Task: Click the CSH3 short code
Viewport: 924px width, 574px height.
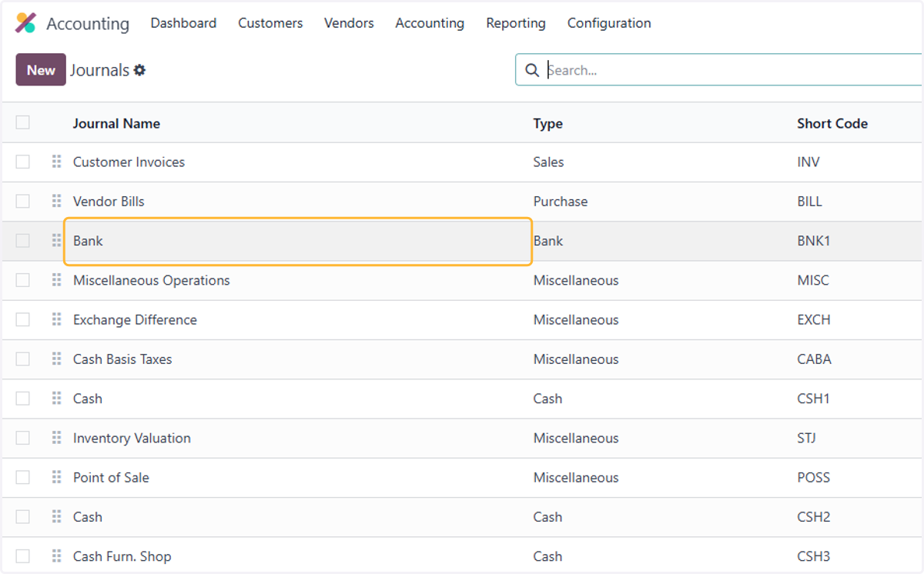Action: pyautogui.click(x=814, y=556)
